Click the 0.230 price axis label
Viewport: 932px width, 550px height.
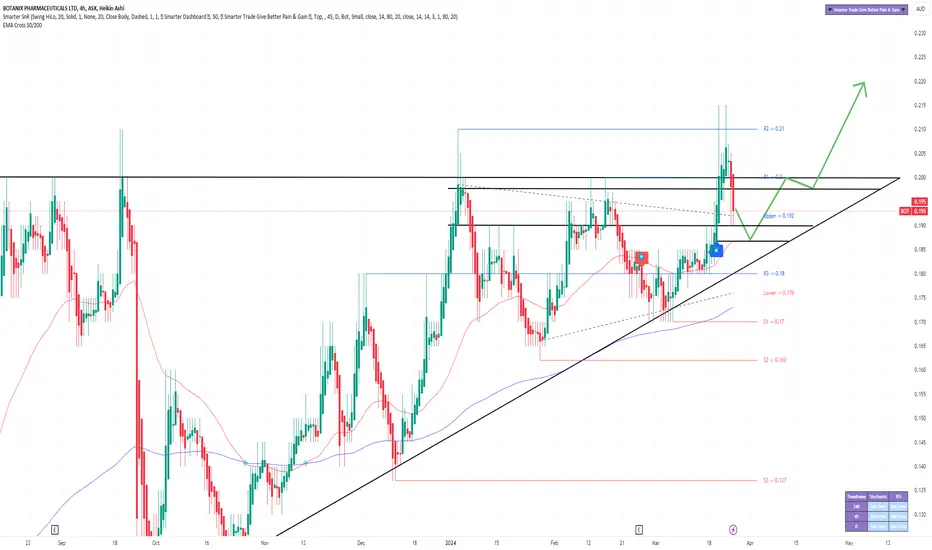point(920,33)
